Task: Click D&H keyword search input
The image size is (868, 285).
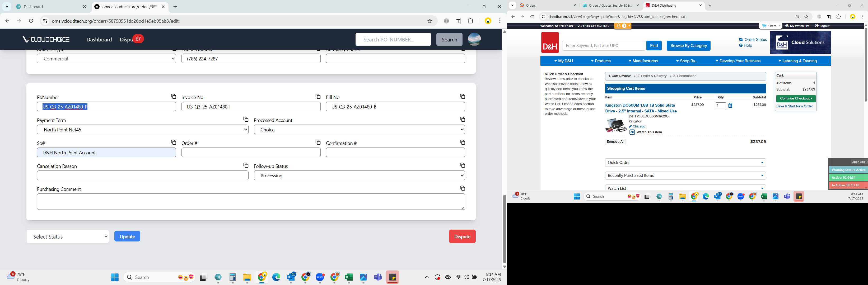Action: click(x=603, y=46)
